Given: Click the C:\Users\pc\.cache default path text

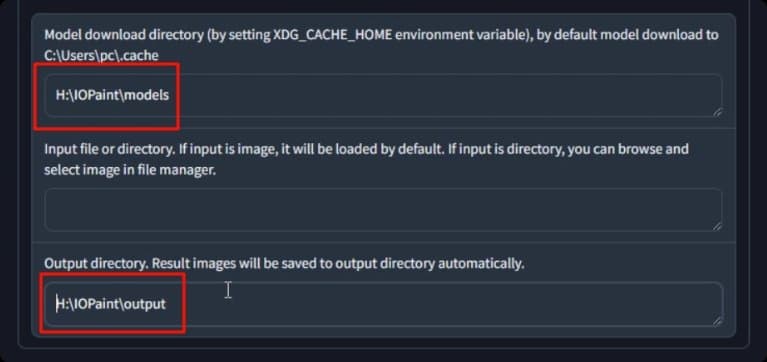Looking at the screenshot, I should pyautogui.click(x=101, y=55).
